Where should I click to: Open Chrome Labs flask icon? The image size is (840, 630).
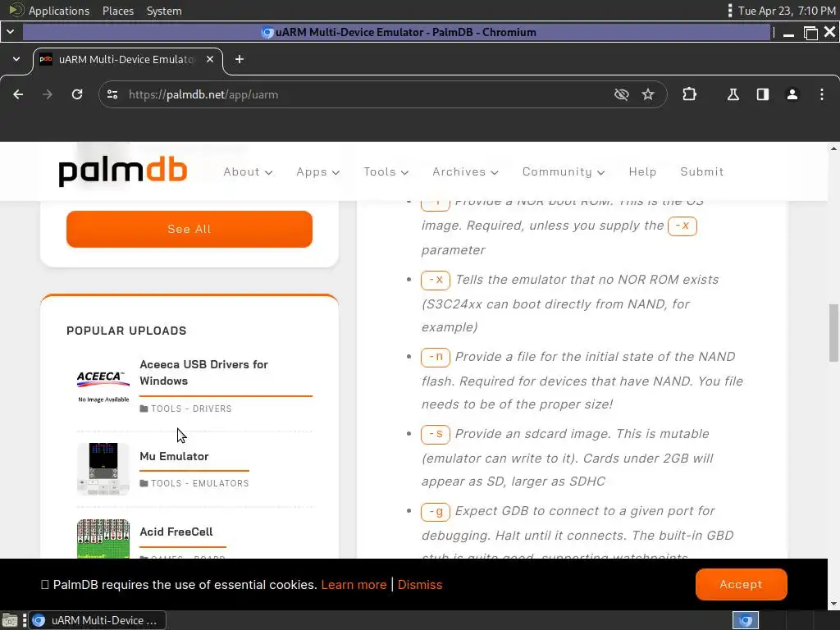click(733, 95)
